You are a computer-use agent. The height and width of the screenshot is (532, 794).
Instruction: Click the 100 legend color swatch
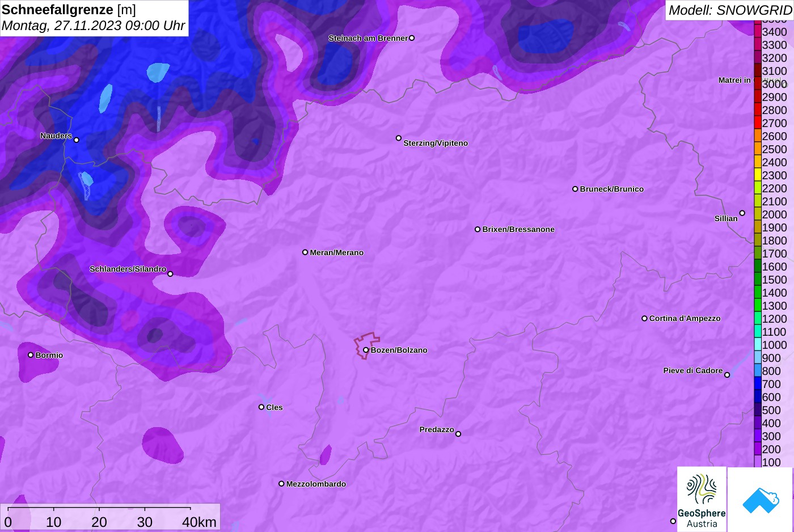click(758, 462)
